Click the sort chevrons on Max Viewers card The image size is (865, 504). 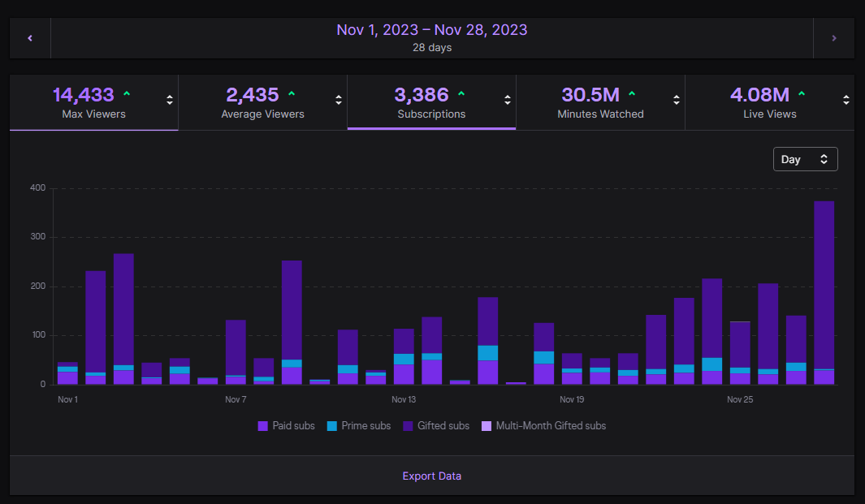pos(169,101)
